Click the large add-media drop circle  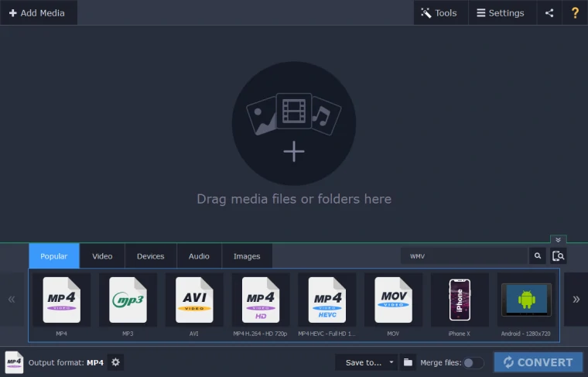click(294, 123)
